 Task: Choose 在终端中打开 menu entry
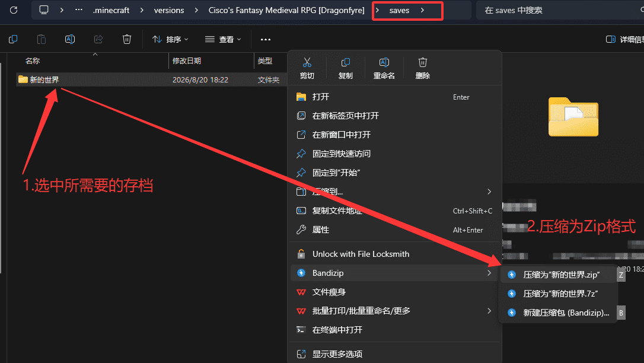coord(394,330)
